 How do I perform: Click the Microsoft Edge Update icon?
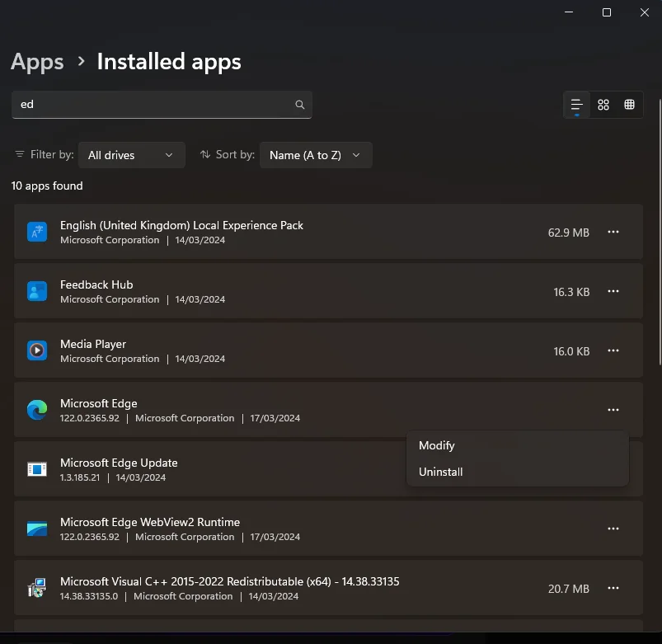(37, 469)
